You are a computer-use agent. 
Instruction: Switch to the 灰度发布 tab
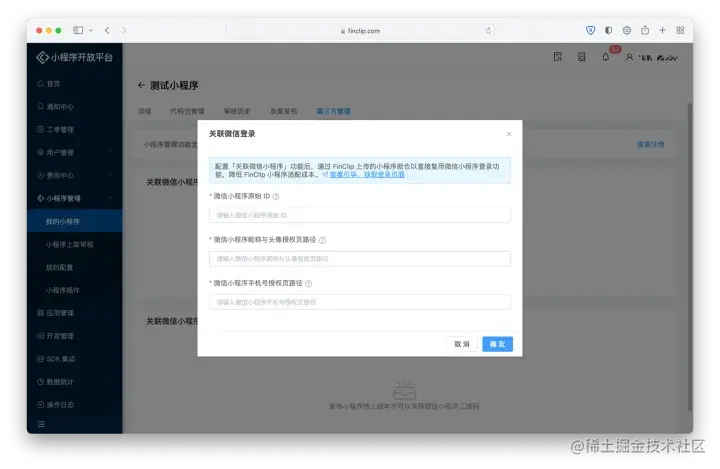(283, 111)
